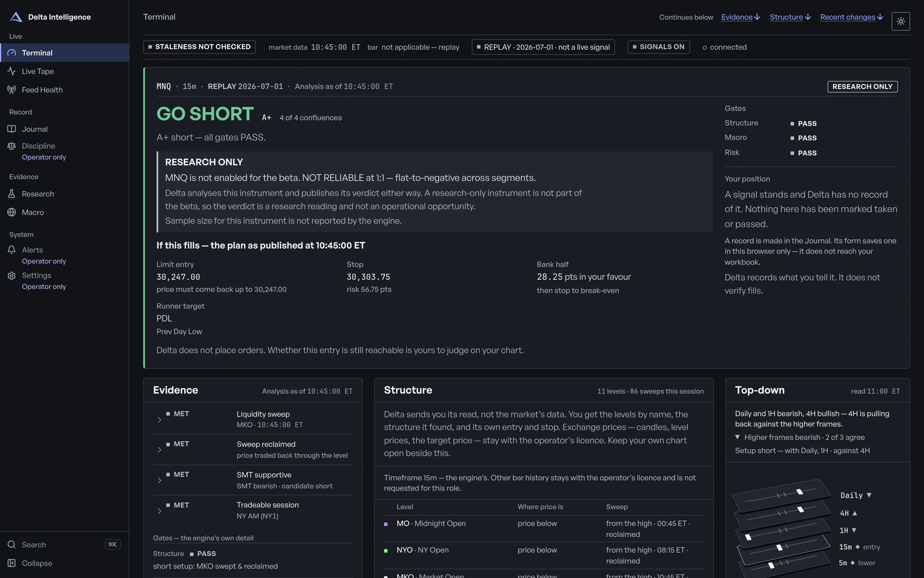
Task: Click Sweep column header in Structure table
Action: click(617, 507)
